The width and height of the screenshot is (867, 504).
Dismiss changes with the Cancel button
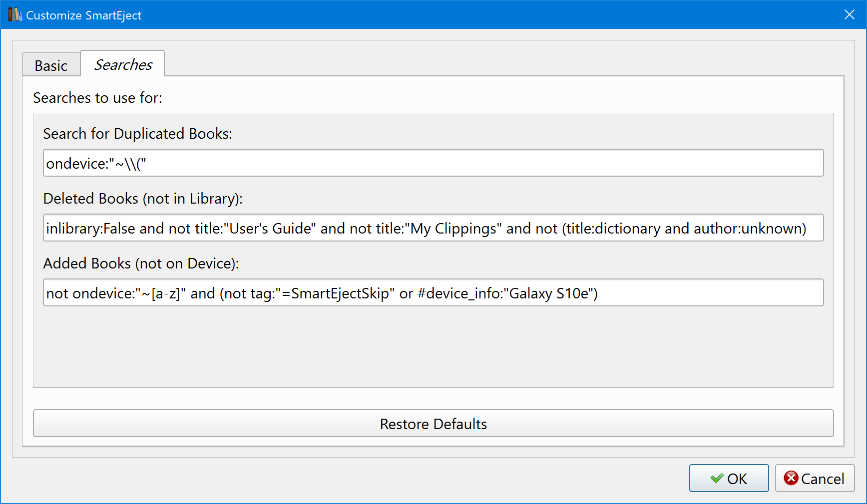[x=815, y=479]
